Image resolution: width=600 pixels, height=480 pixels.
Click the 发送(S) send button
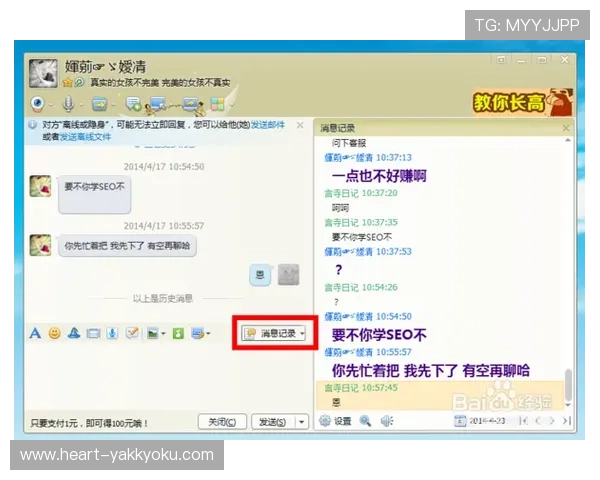(273, 422)
